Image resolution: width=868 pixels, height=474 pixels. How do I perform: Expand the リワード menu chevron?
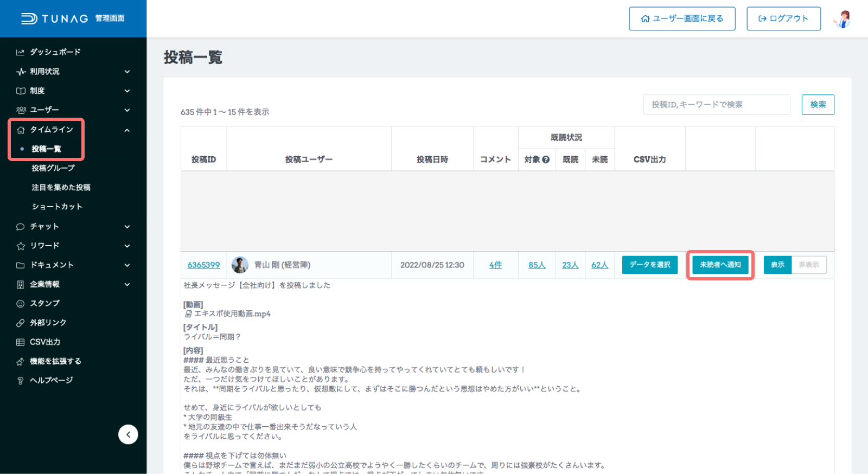tap(127, 246)
